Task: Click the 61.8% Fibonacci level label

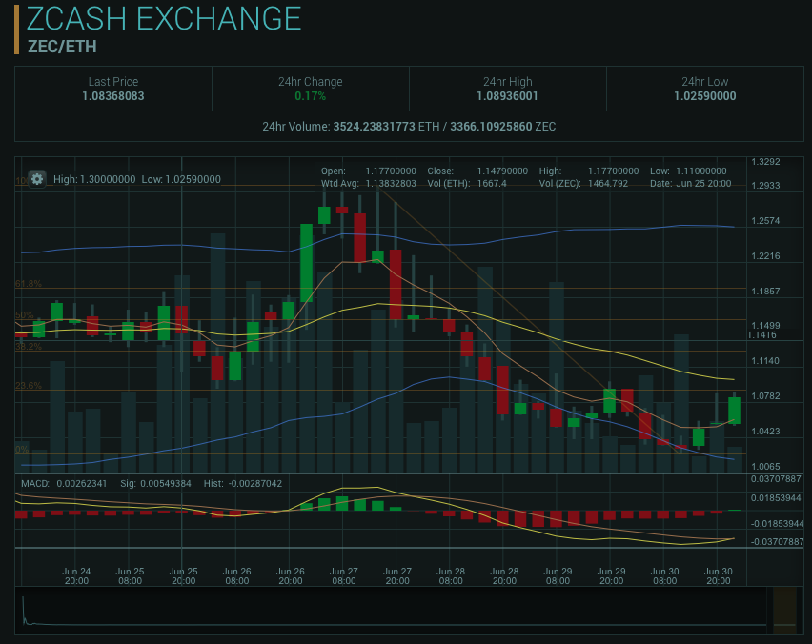Action: pyautogui.click(x=29, y=283)
